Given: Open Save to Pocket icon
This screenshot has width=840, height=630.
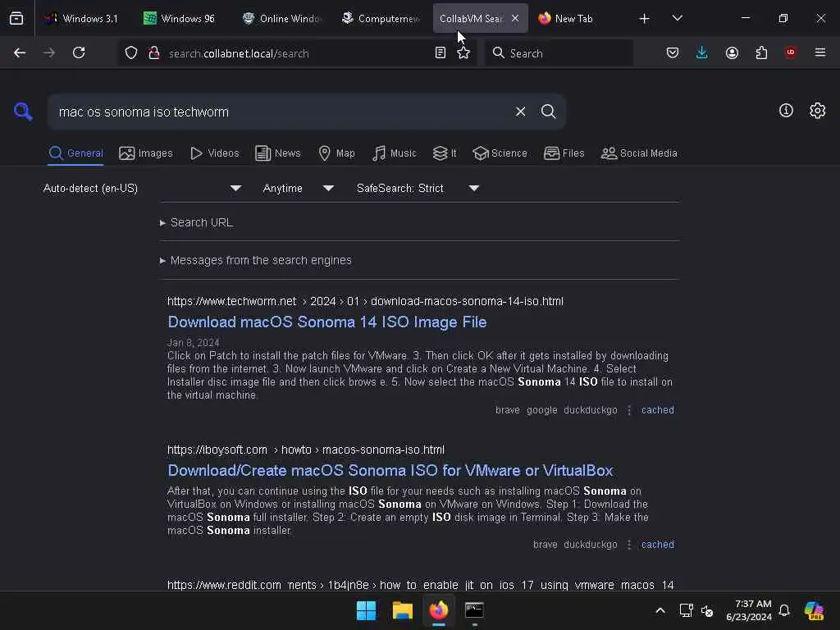Looking at the screenshot, I should (x=673, y=52).
